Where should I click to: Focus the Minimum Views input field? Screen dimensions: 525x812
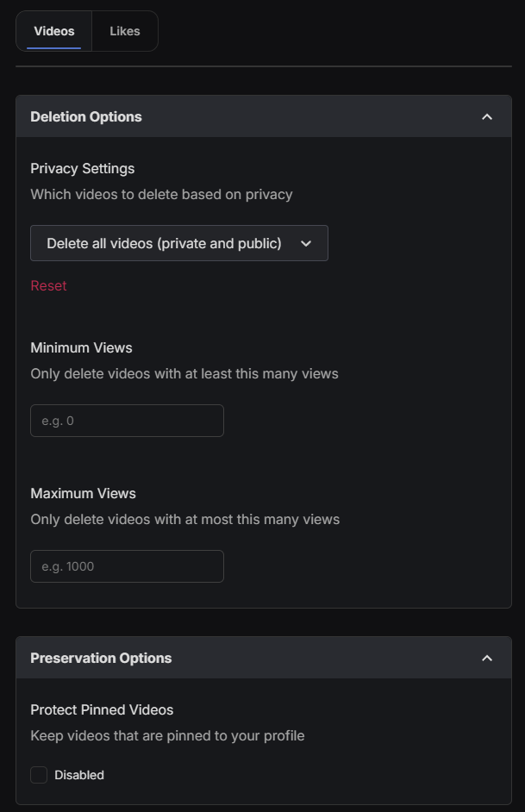[127, 421]
